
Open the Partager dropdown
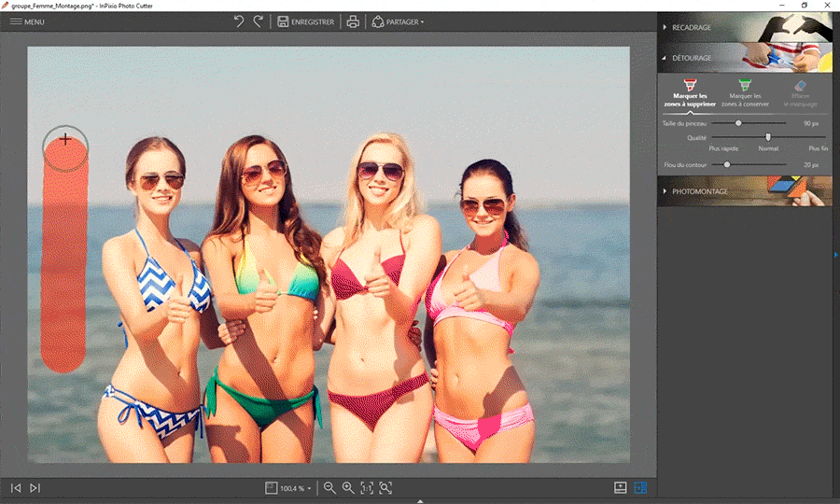[398, 21]
